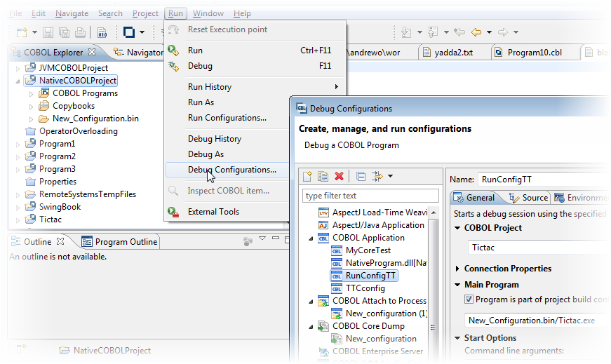Select Debug Configurations... menu entry

tap(227, 170)
